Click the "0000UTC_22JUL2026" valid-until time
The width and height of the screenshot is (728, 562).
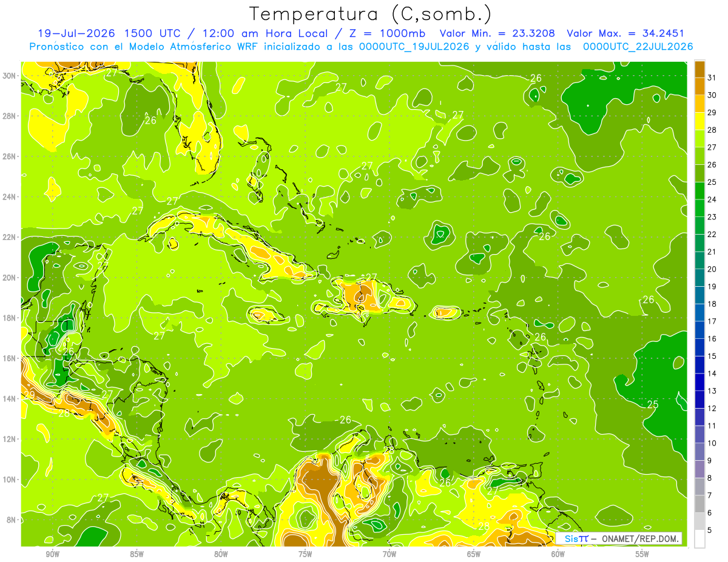638,46
